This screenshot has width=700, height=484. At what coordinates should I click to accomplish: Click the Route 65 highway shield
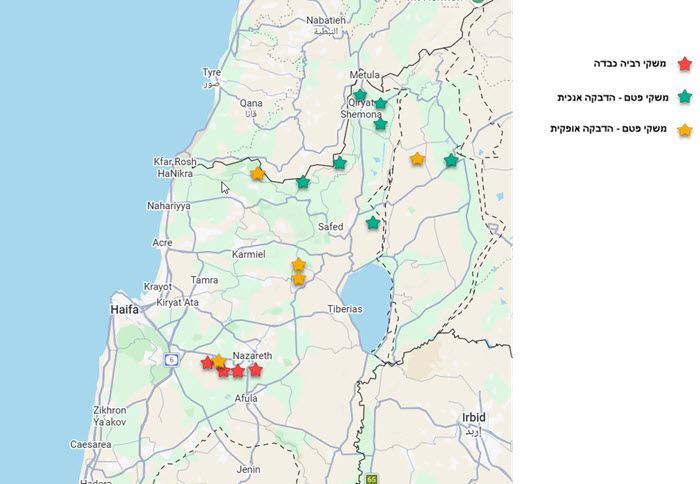coord(371,479)
